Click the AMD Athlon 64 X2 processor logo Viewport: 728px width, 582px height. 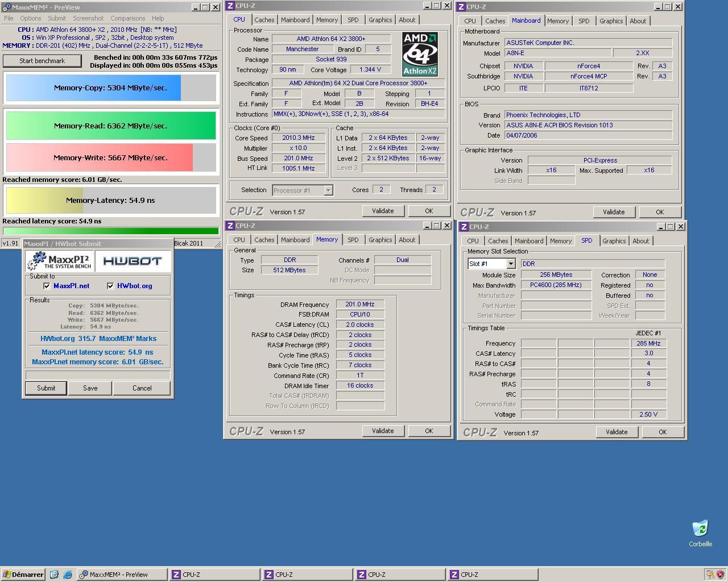(420, 54)
